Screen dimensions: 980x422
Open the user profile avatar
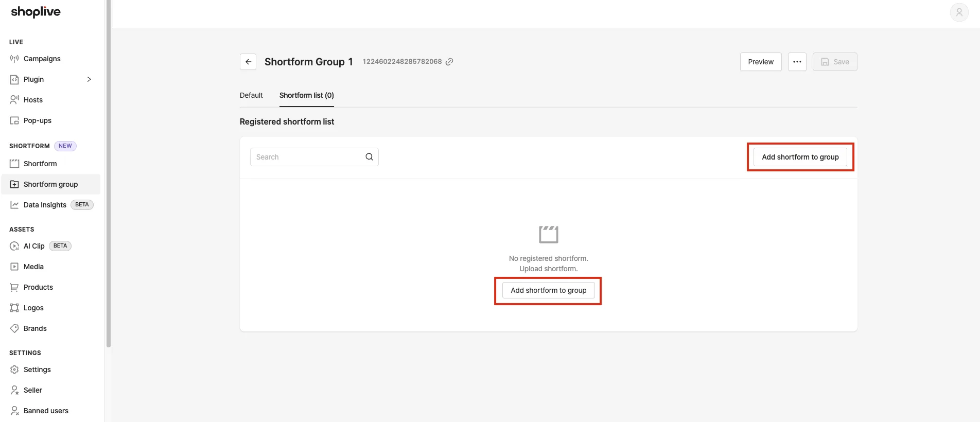click(959, 12)
